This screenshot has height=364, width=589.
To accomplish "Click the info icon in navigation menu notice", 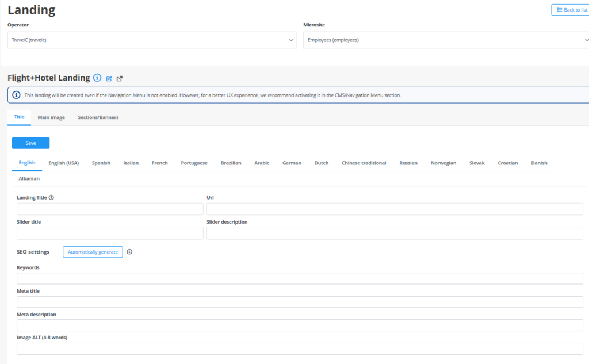I will (x=16, y=95).
